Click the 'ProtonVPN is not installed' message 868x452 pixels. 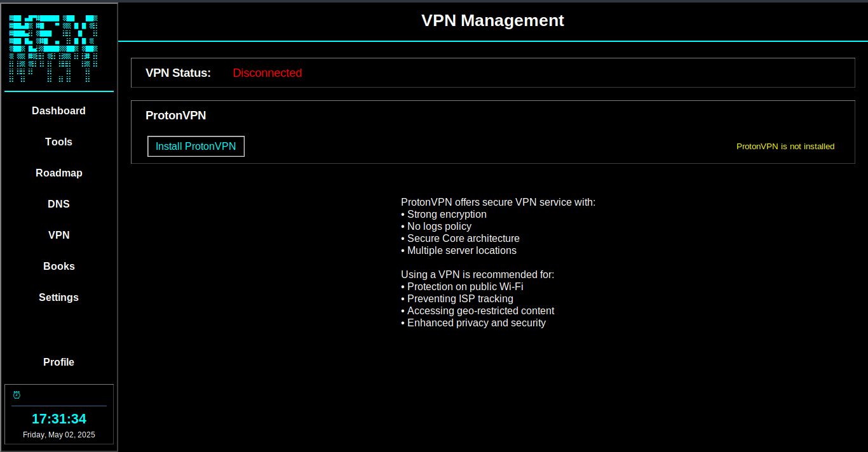click(785, 146)
